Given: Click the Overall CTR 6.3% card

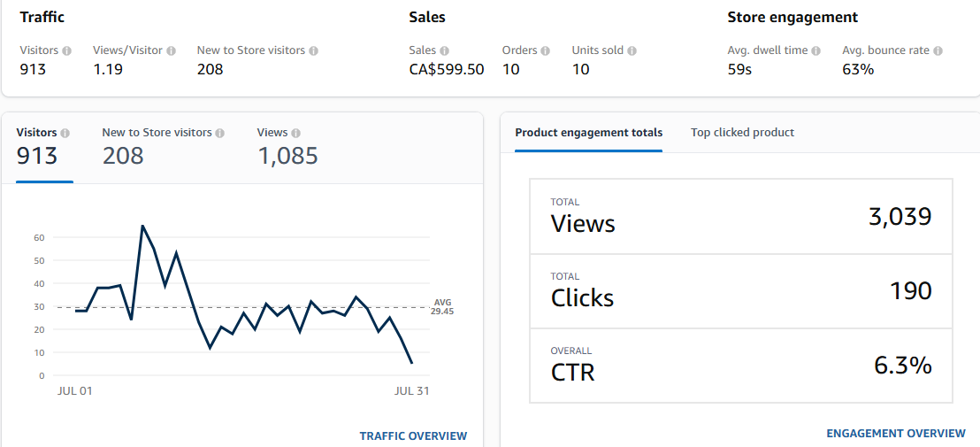Looking at the screenshot, I should pyautogui.click(x=741, y=366).
